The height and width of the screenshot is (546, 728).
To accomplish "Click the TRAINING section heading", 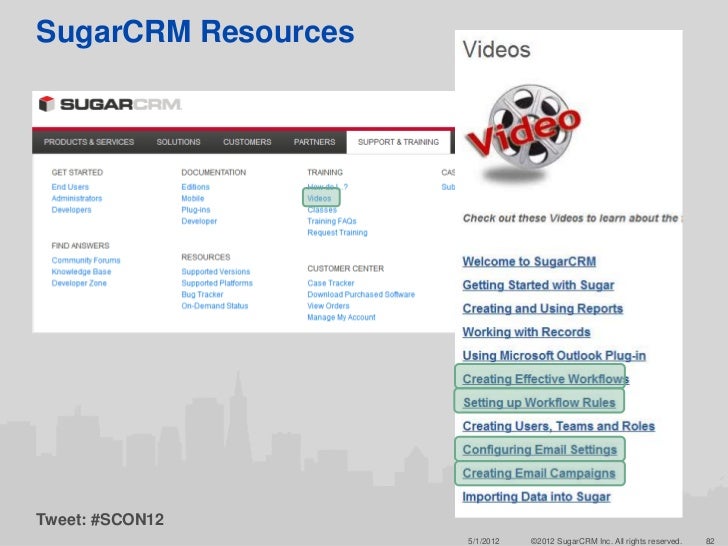I will click(x=325, y=172).
